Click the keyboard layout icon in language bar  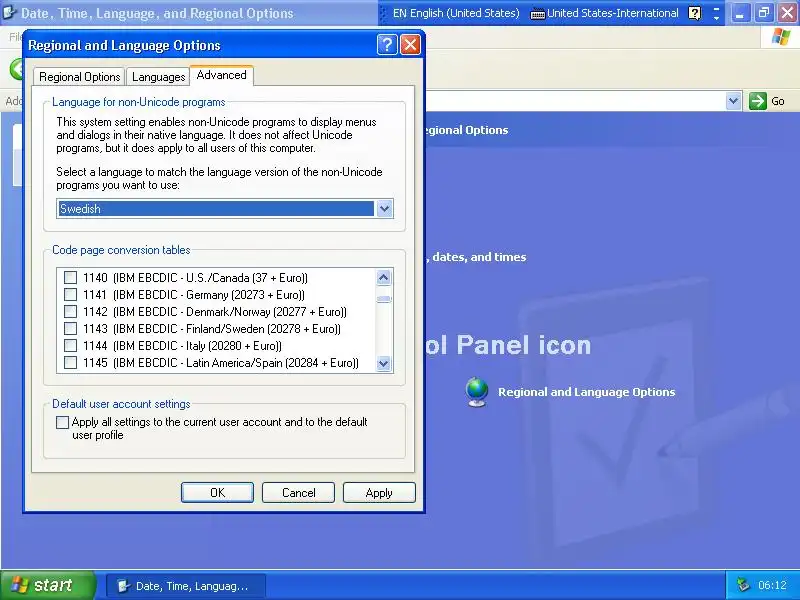pos(537,14)
